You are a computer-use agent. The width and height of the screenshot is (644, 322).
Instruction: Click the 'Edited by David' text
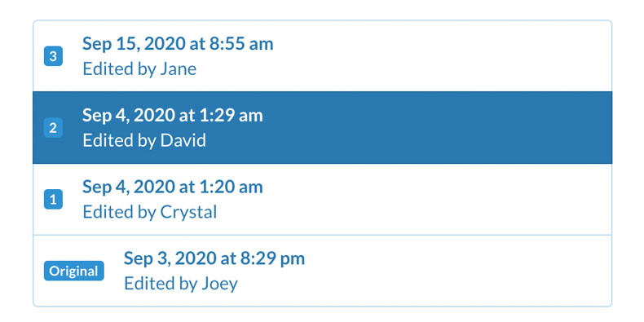pos(144,140)
